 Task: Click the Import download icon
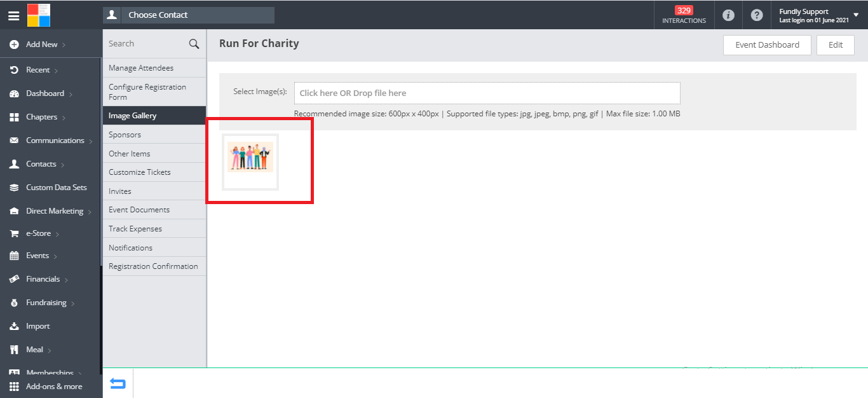tap(14, 326)
